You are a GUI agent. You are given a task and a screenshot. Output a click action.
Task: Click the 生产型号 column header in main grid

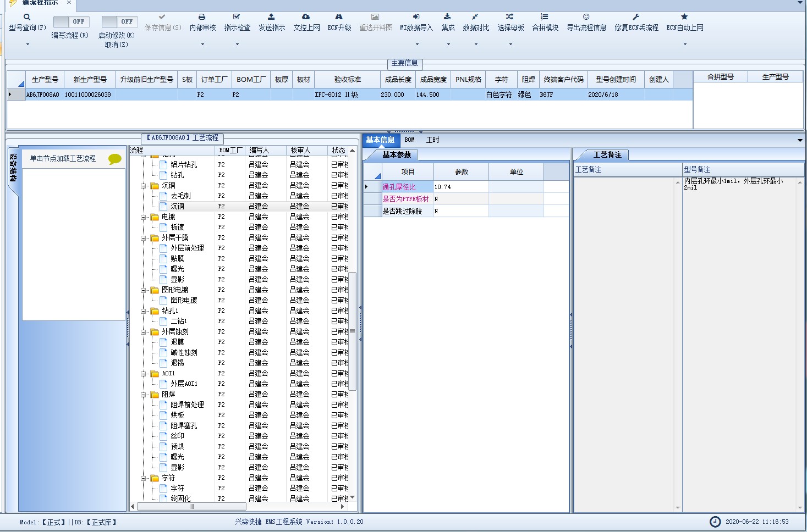(45, 80)
